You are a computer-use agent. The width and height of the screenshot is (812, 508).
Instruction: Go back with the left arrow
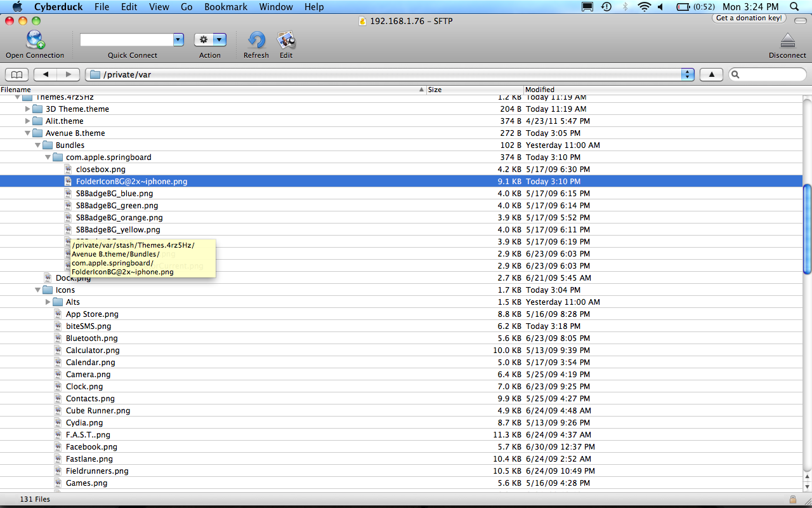click(x=45, y=74)
